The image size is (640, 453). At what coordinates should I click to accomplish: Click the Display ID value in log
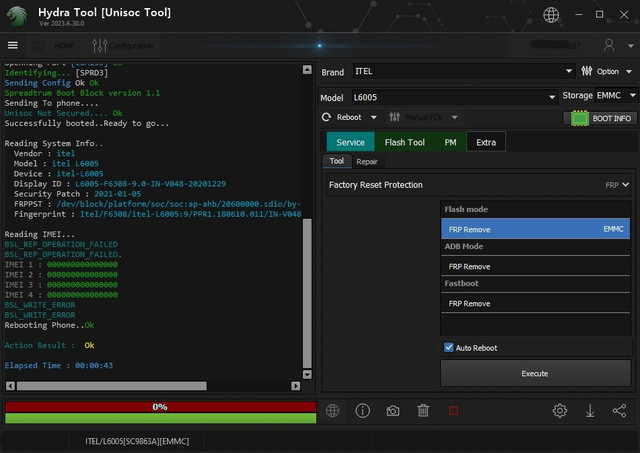coord(150,184)
